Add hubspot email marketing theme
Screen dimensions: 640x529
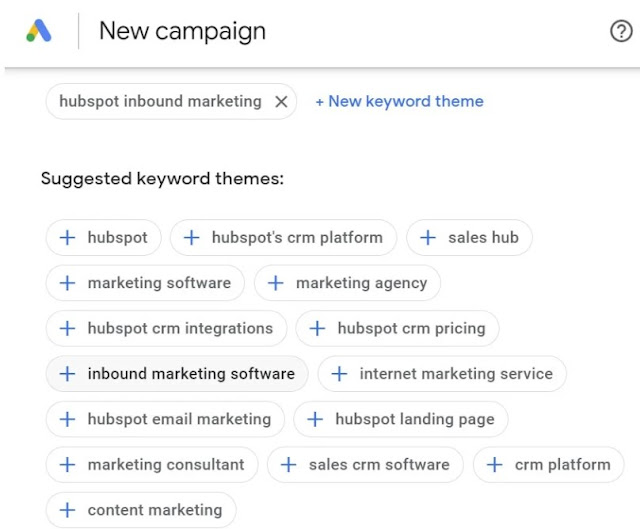(165, 419)
